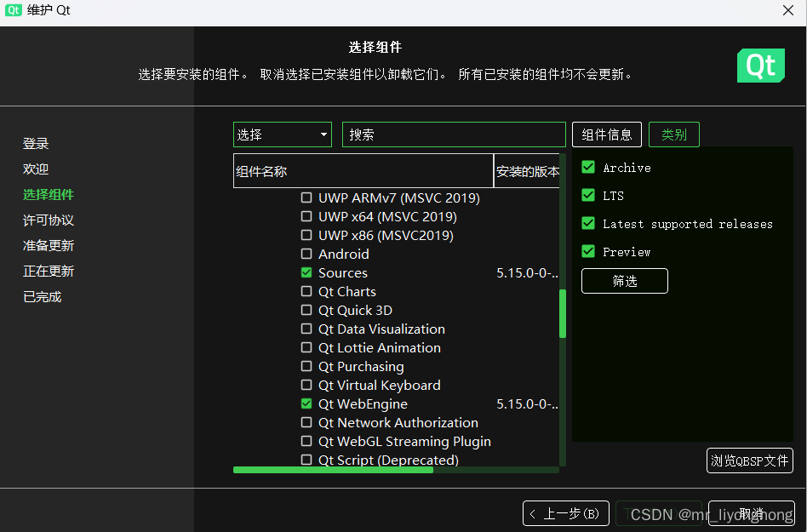Disable the LTS category checkbox
This screenshot has width=807, height=532.
(x=587, y=195)
